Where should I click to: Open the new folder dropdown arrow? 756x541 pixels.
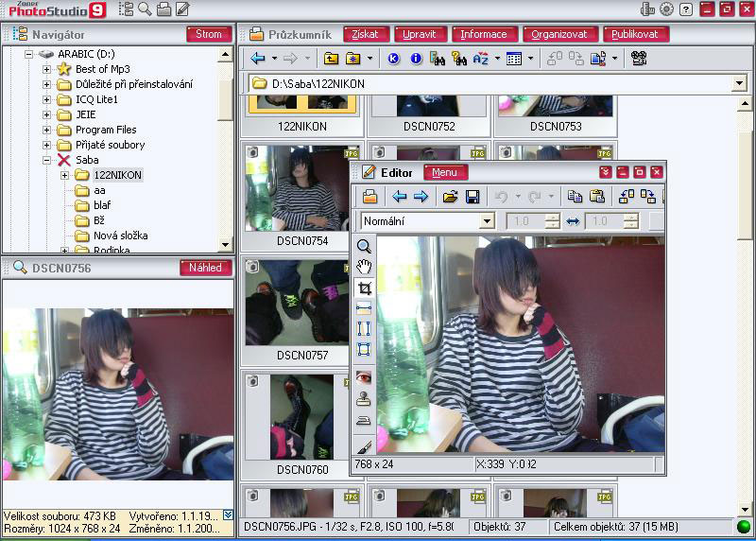click(x=369, y=59)
